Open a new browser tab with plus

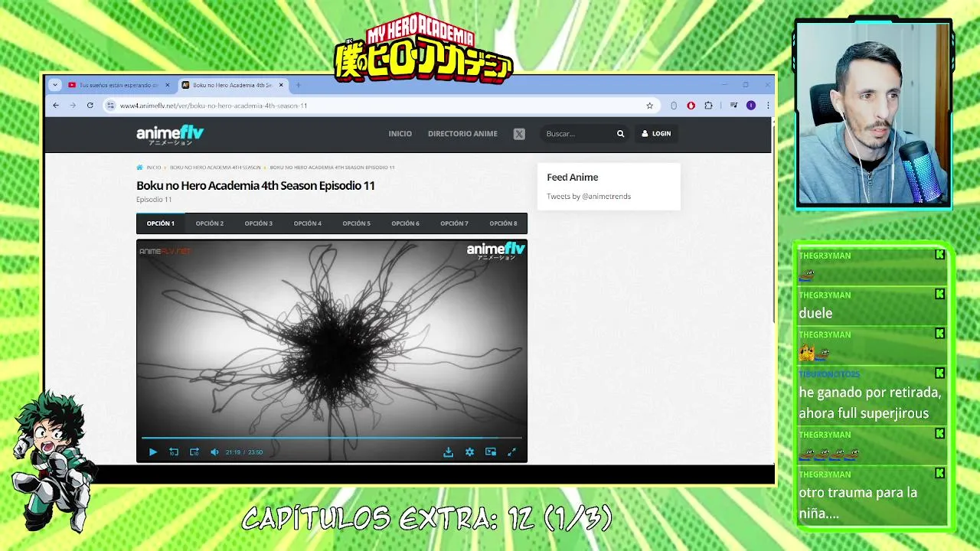tap(299, 85)
